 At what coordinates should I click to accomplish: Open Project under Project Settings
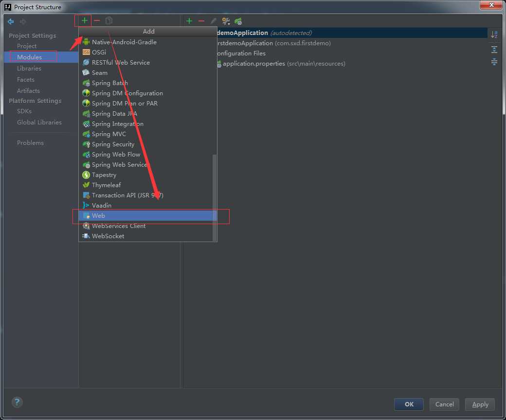(27, 46)
